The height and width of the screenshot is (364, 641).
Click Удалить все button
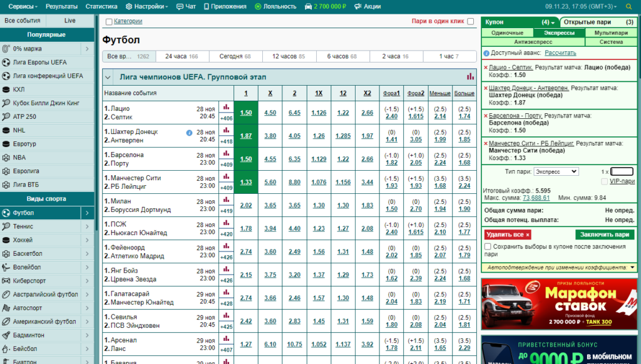point(508,235)
